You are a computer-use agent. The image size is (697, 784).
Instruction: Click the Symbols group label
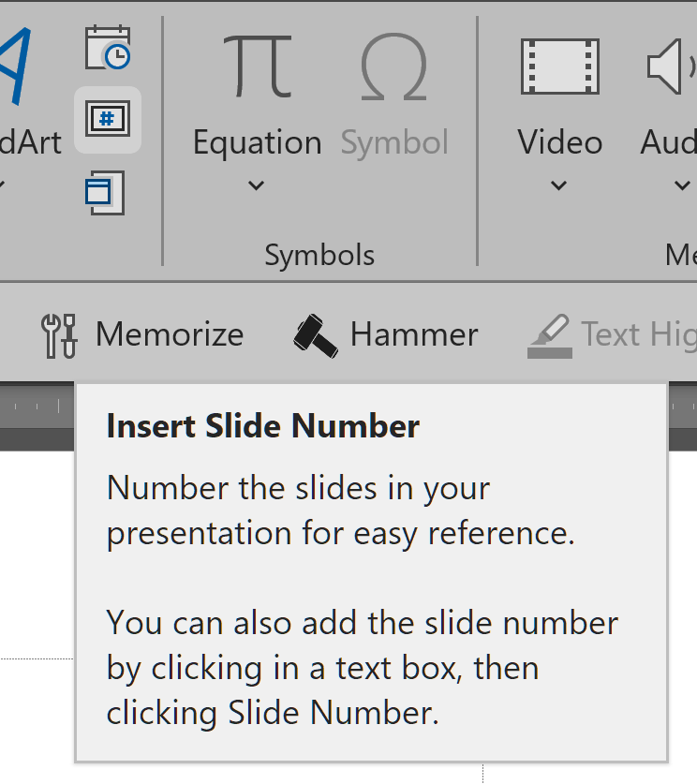319,255
